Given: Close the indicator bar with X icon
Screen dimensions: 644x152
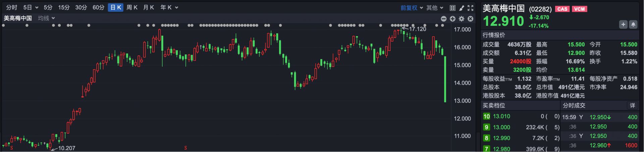Looking at the screenshot, I should pos(471,19).
